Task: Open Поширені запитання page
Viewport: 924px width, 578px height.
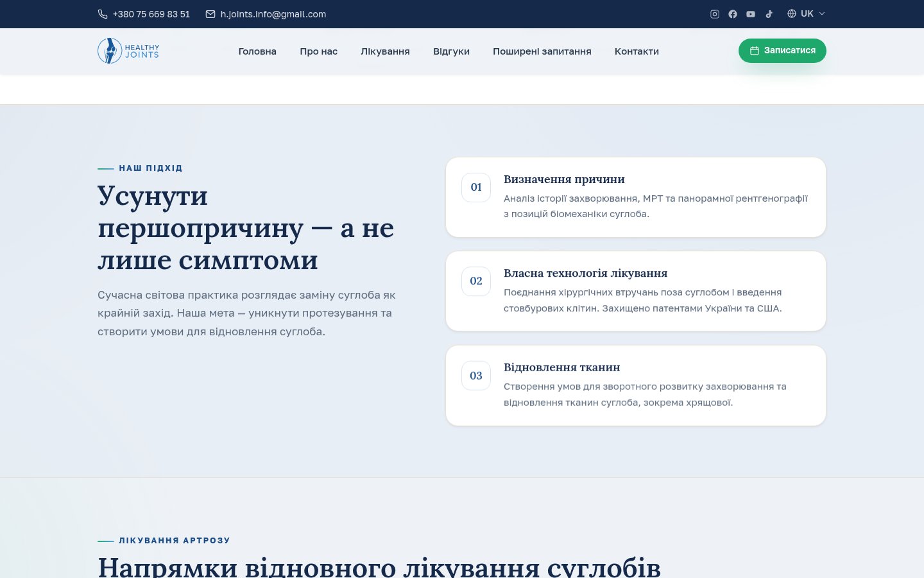Action: pyautogui.click(x=542, y=51)
